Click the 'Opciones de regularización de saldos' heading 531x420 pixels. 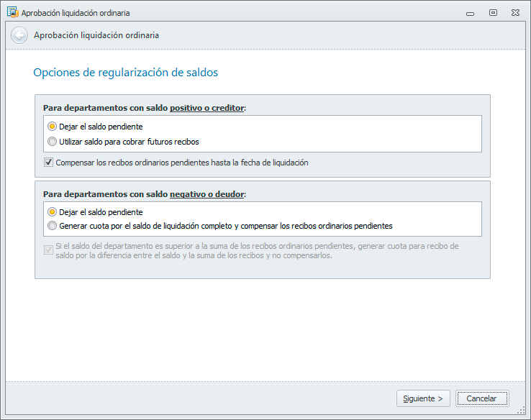(126, 73)
